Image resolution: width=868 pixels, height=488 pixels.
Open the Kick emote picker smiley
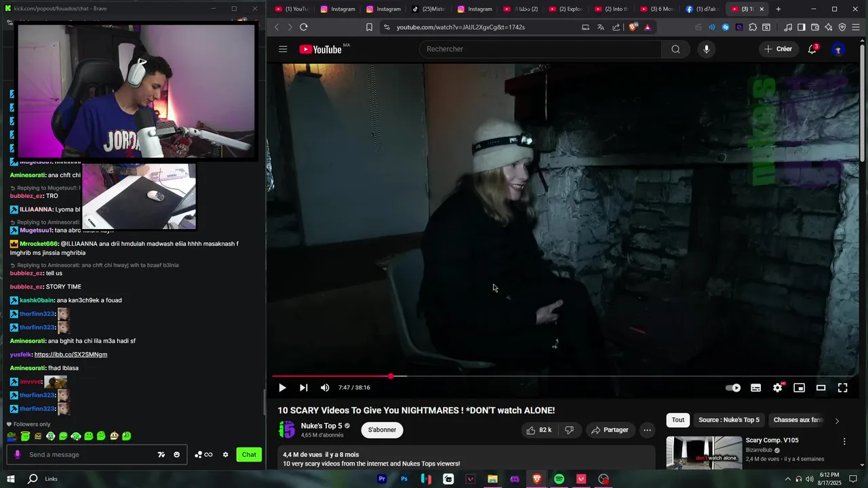click(176, 454)
